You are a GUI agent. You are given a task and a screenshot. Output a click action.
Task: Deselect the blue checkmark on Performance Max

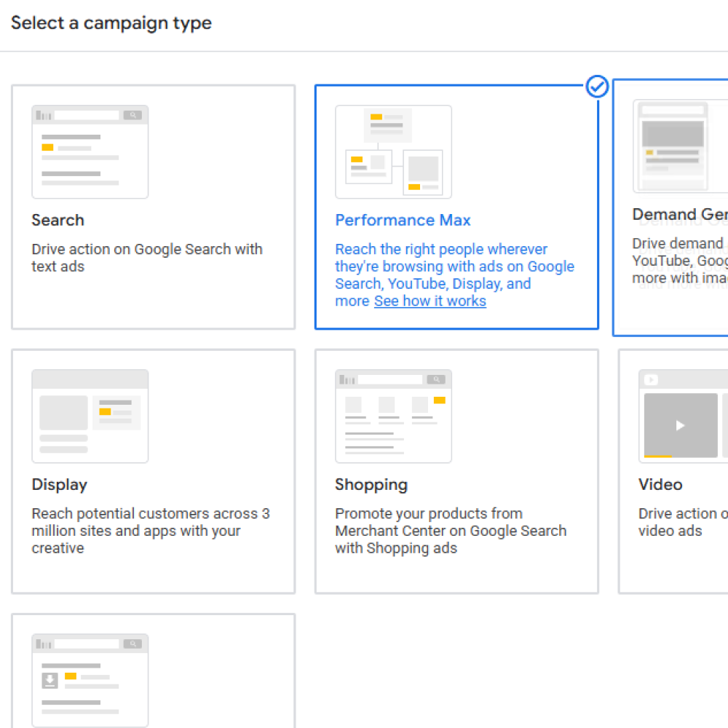[597, 87]
